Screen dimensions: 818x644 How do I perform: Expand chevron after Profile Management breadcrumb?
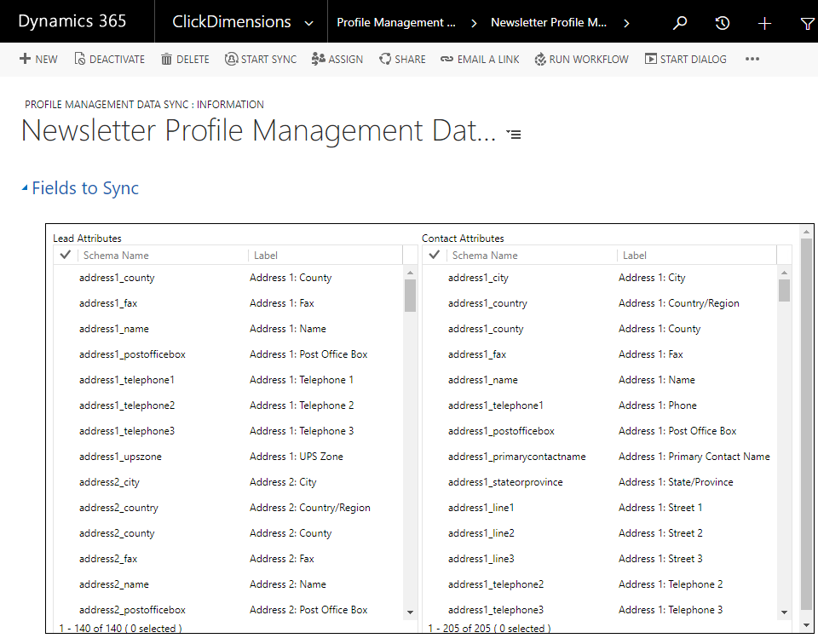point(474,23)
